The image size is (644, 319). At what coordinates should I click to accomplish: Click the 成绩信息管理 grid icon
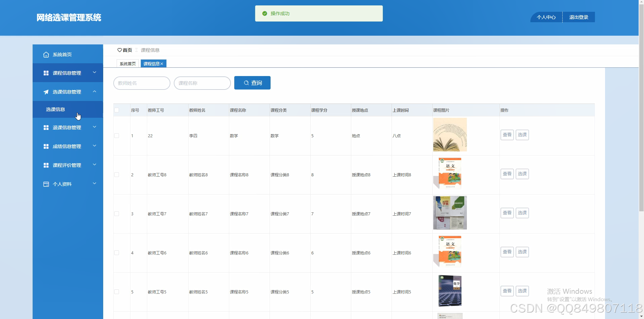pos(46,146)
